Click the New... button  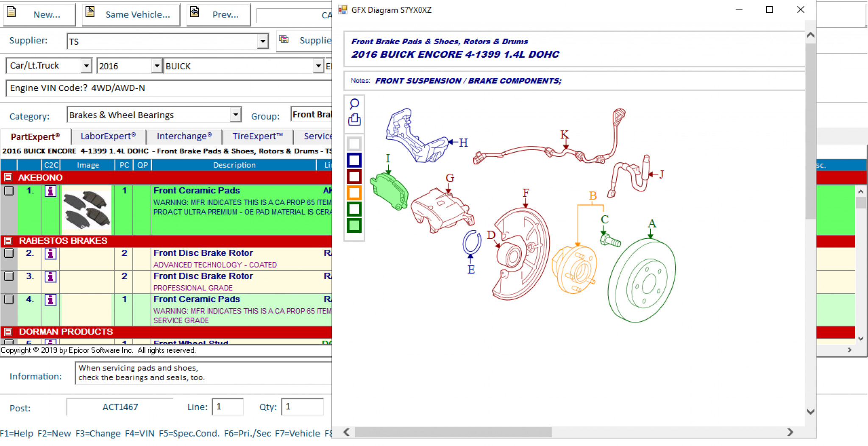click(39, 14)
